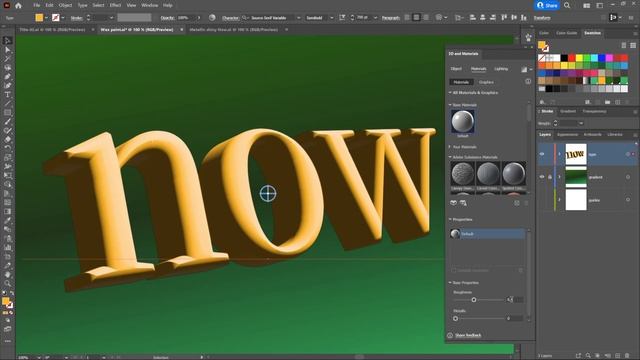
Task: Click the Share feedback icon
Action: [x=450, y=335]
